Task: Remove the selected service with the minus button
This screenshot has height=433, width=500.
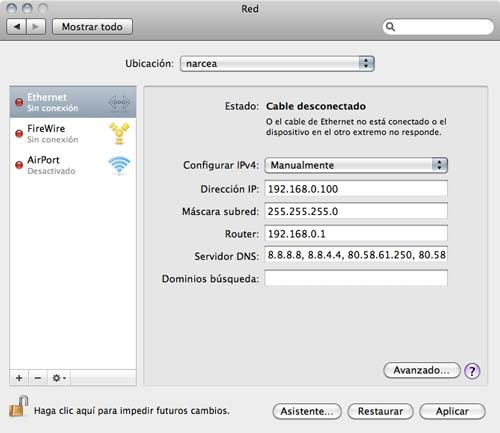Action: pyautogui.click(x=38, y=378)
